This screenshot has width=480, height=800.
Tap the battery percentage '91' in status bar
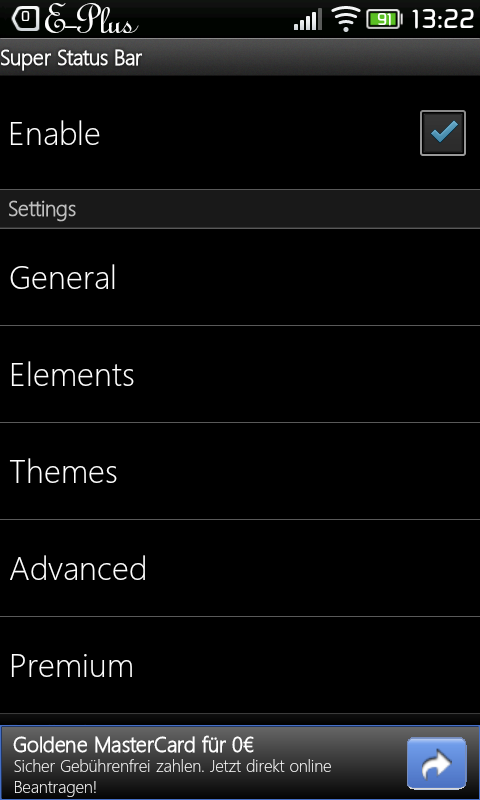click(383, 20)
